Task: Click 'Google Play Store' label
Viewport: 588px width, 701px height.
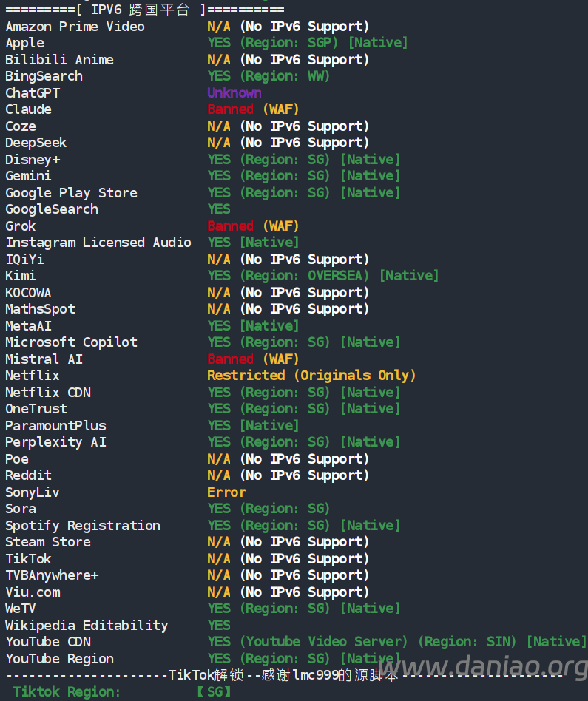Action: point(71,193)
